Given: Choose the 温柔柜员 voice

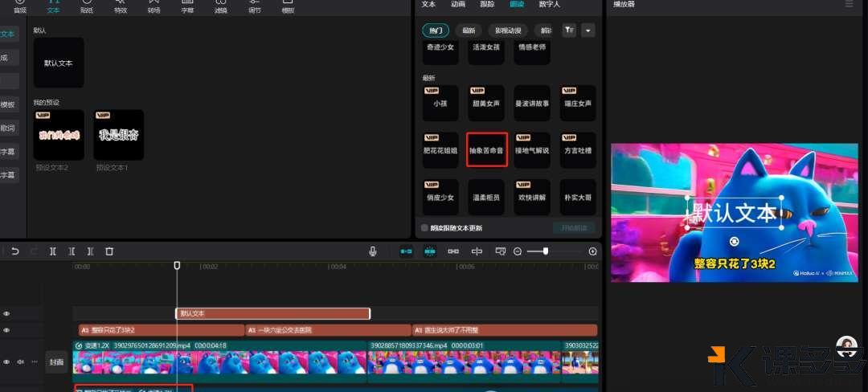Looking at the screenshot, I should (486, 197).
